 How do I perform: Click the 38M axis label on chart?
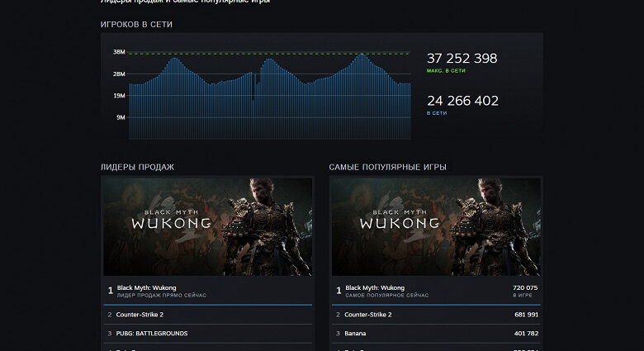(119, 52)
